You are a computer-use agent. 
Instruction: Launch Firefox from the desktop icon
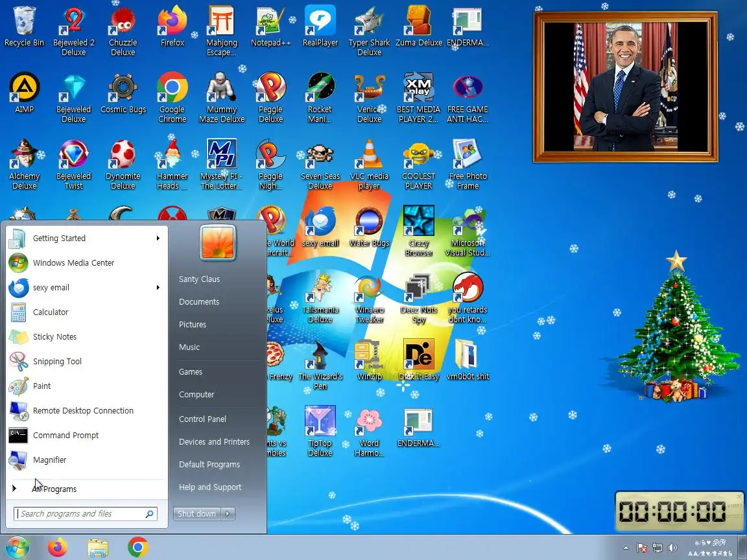(x=172, y=26)
